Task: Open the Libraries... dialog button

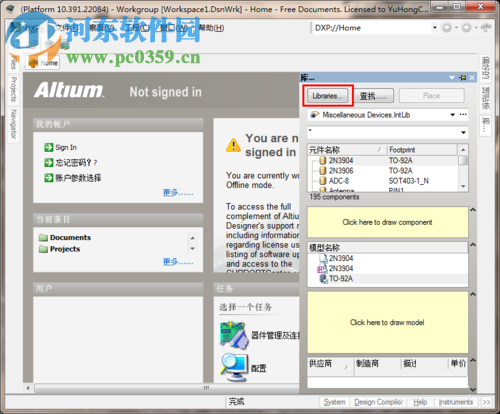Action: coord(327,96)
